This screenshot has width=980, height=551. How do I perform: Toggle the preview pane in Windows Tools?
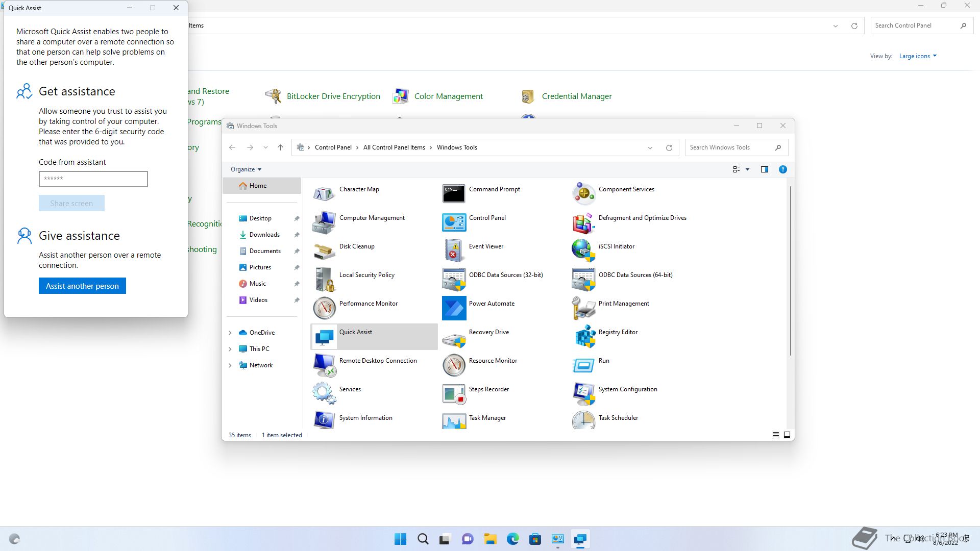764,169
